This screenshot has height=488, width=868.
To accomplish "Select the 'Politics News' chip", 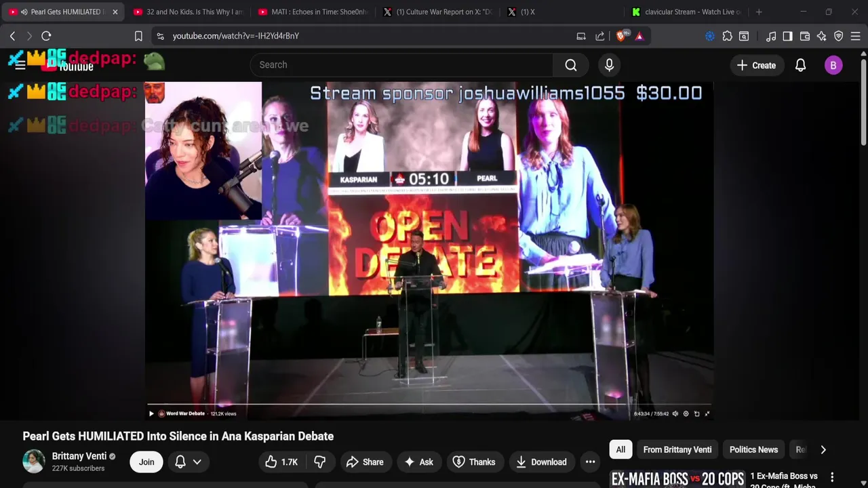I will 753,449.
